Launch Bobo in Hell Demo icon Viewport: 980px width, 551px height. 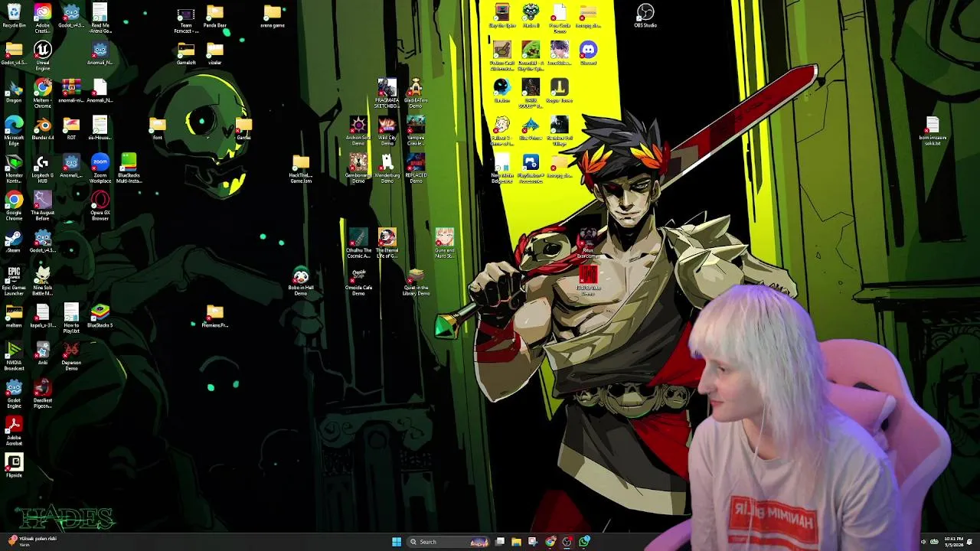(301, 282)
